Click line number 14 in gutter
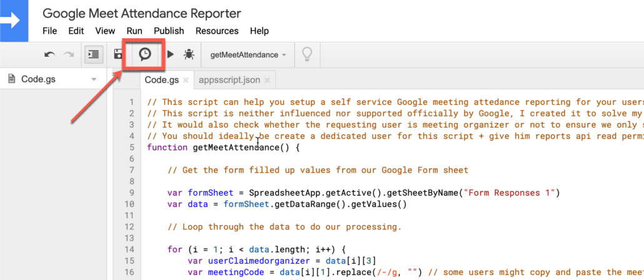Image resolution: width=644 pixels, height=280 pixels. (x=129, y=249)
